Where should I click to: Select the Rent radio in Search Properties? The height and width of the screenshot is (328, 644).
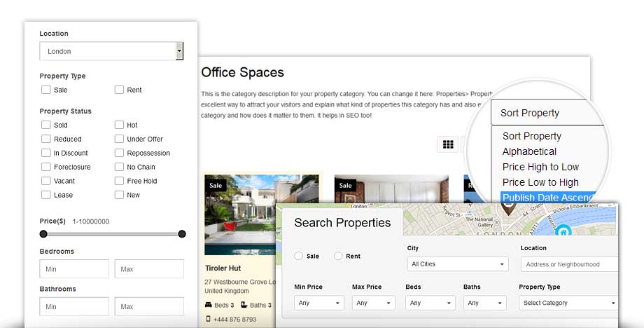pyautogui.click(x=338, y=256)
